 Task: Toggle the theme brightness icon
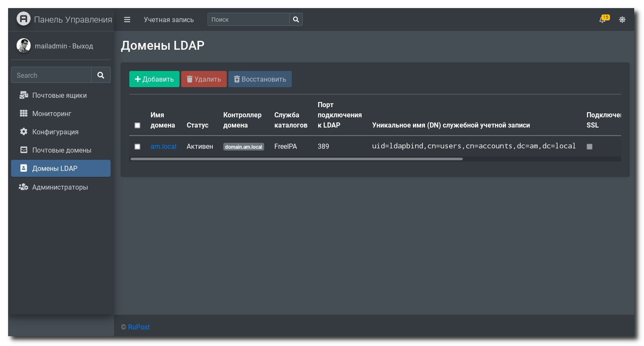coord(622,20)
